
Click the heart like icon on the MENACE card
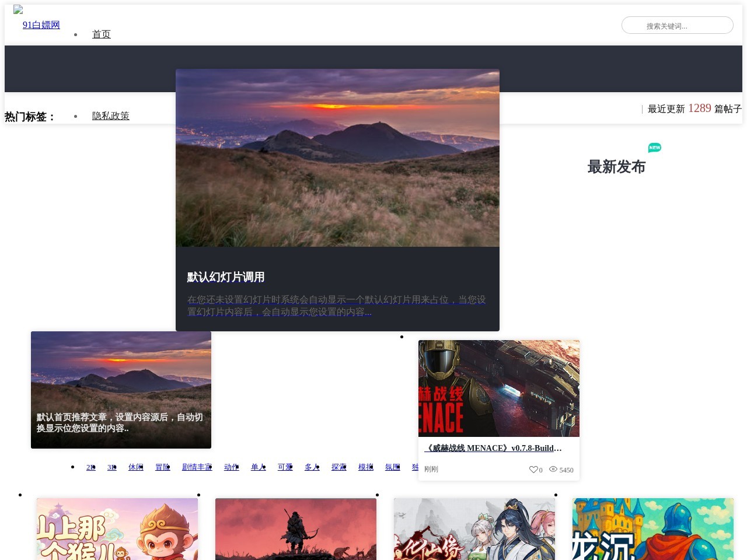pyautogui.click(x=533, y=470)
